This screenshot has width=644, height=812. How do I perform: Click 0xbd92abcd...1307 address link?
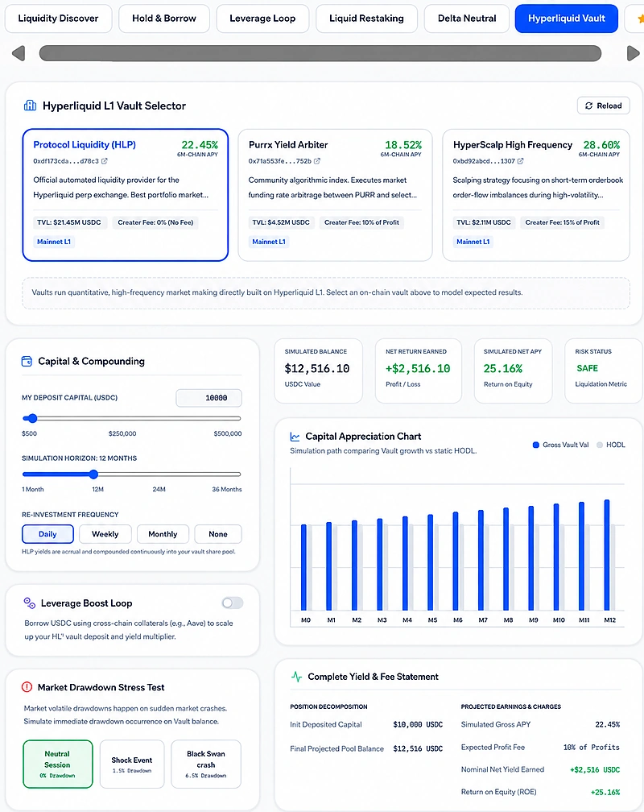(x=484, y=161)
